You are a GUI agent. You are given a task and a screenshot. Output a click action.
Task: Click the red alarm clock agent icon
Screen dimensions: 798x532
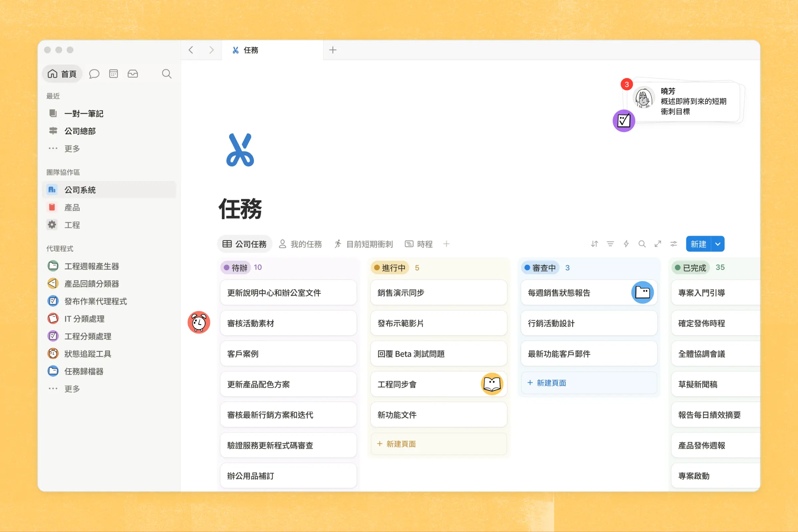(x=199, y=322)
